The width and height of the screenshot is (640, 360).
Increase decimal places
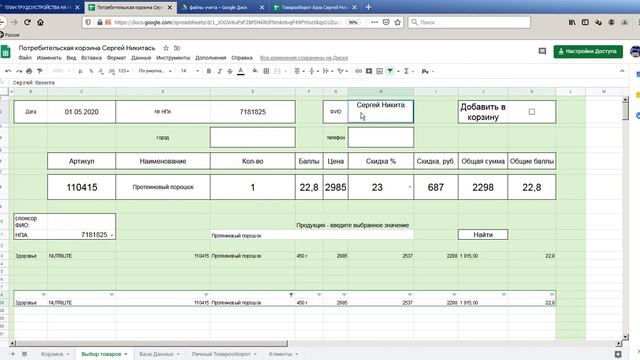click(x=111, y=71)
